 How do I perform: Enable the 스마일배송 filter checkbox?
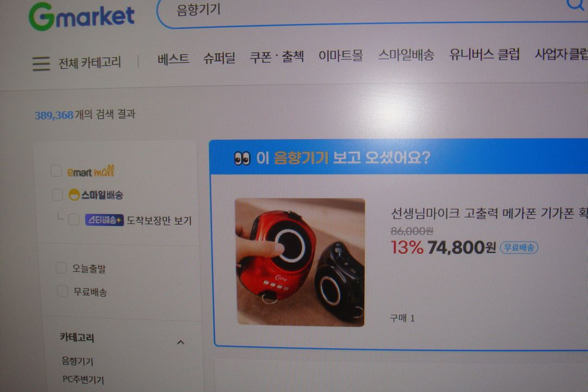tap(57, 195)
